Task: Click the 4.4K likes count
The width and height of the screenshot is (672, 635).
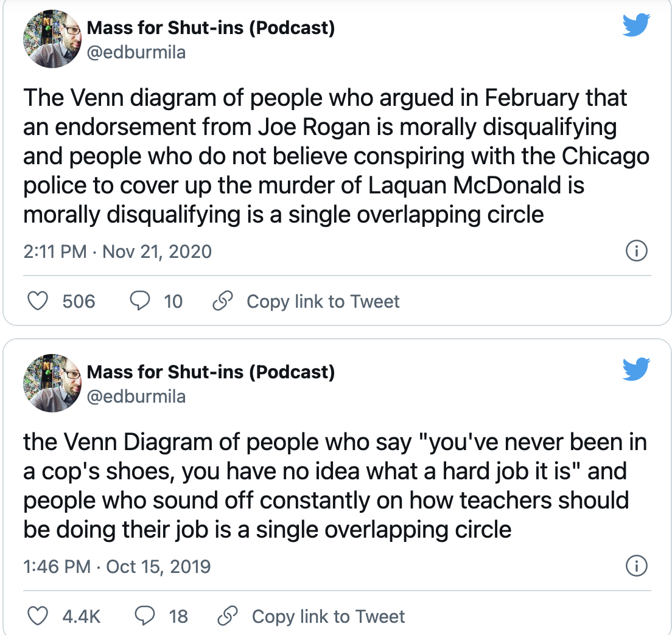Action: point(82,617)
